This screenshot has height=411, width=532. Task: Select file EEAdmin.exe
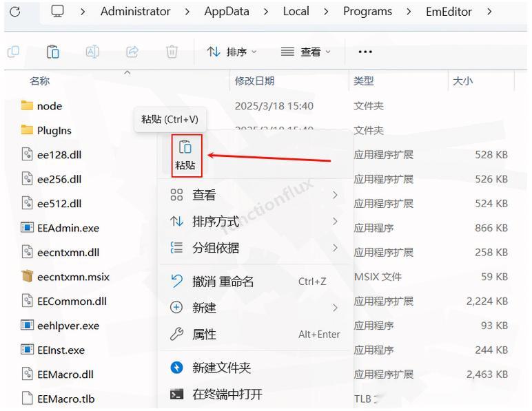point(68,228)
